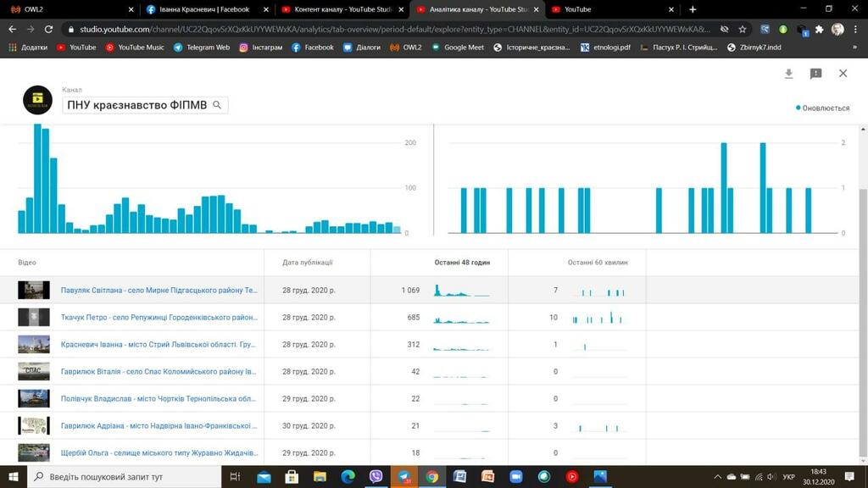Screen dimensions: 868x488
Task: Open the Ткачук Петро video link
Action: pyautogui.click(x=159, y=318)
